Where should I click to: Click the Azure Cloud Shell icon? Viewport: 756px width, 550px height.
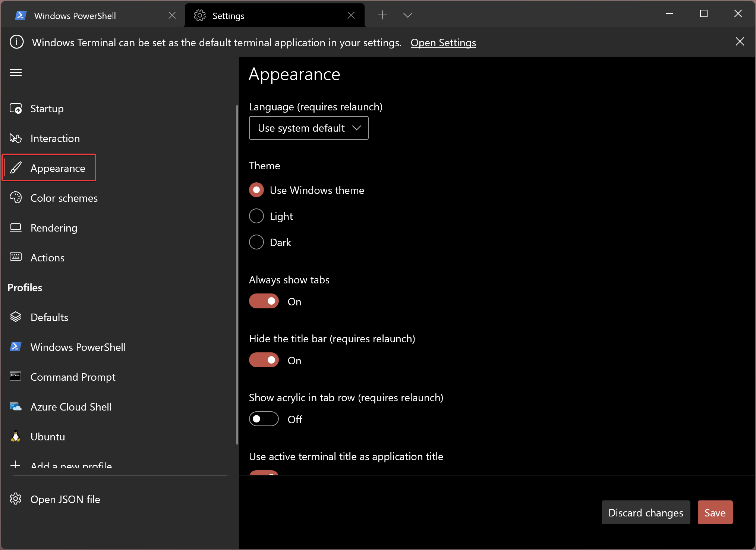pos(16,406)
